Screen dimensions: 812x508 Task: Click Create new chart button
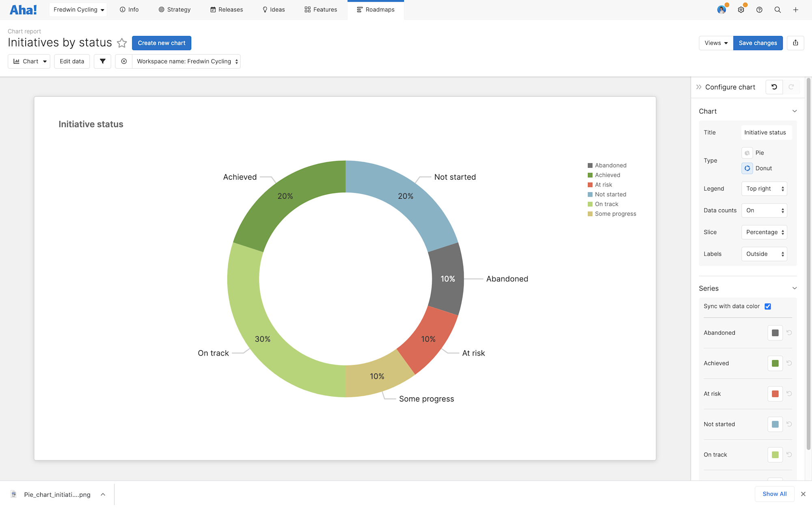point(161,43)
